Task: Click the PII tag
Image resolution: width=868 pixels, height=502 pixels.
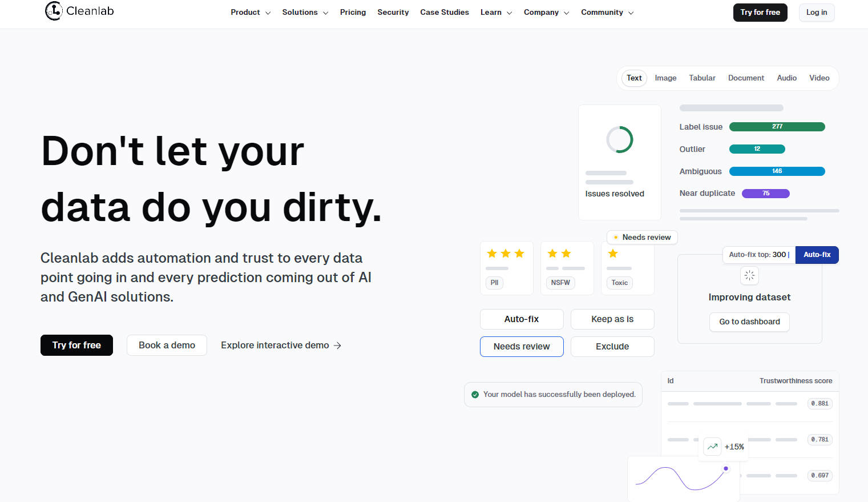Action: (494, 283)
